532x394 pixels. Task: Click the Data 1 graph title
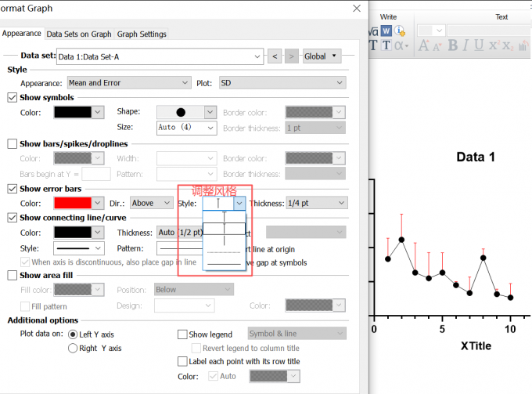click(x=475, y=157)
